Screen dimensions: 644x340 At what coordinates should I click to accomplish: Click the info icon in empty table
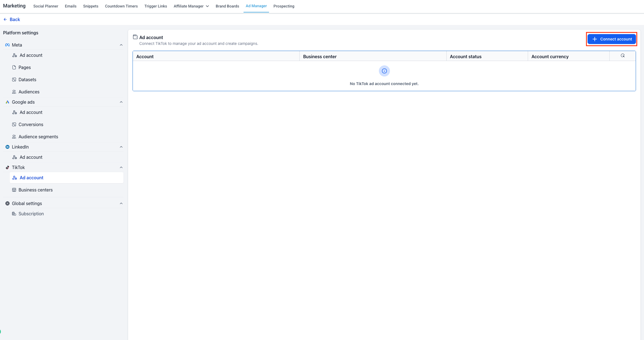point(384,71)
